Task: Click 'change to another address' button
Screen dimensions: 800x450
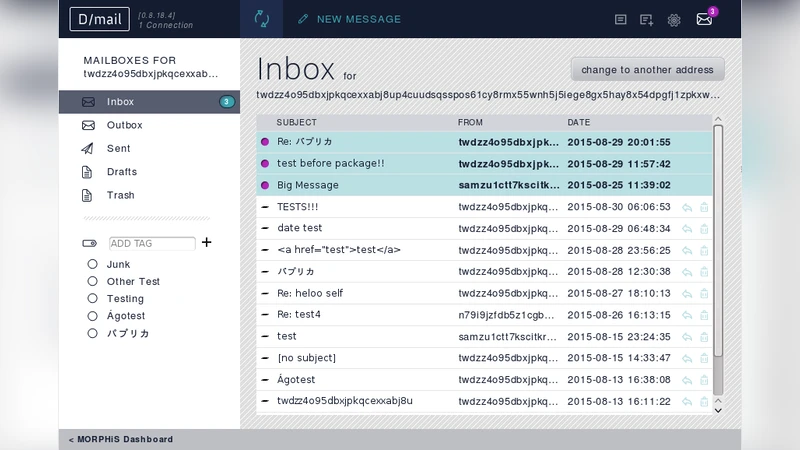Action: [647, 70]
